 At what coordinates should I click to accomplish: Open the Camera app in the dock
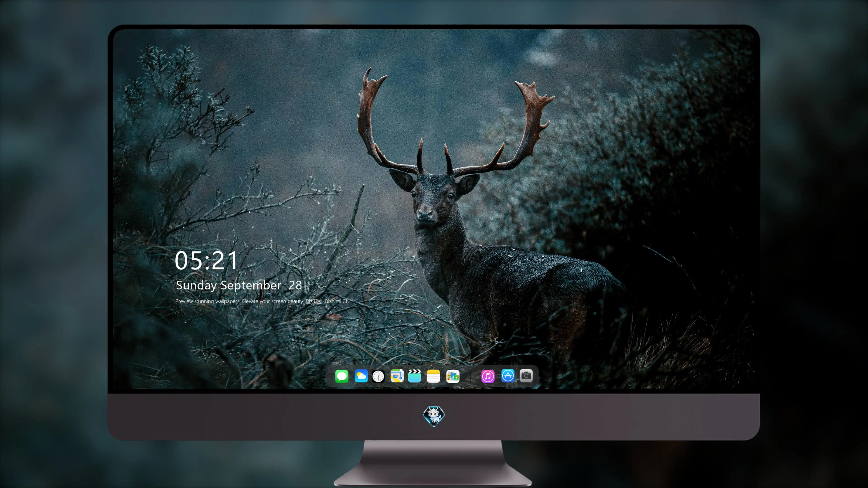526,375
